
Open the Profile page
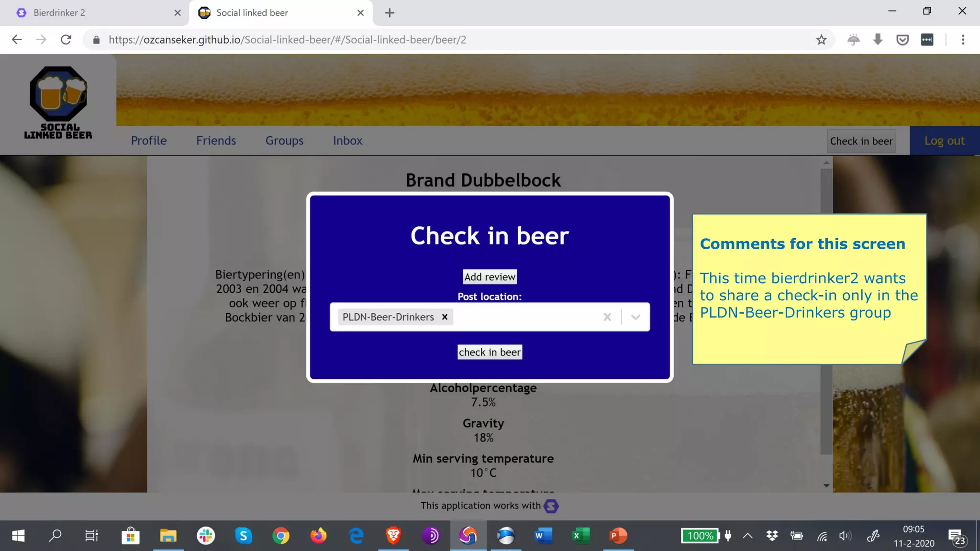(x=149, y=141)
